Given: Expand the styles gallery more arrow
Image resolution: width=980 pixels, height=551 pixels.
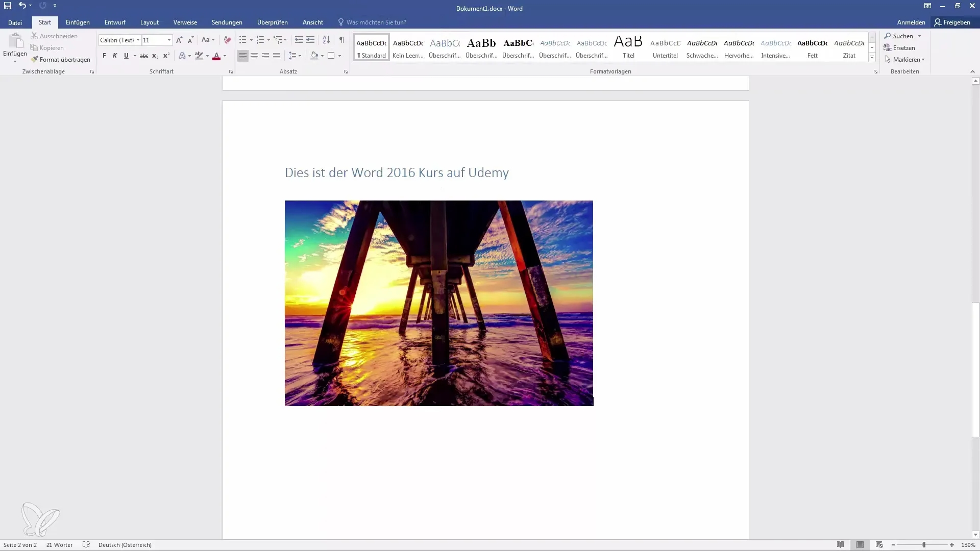Looking at the screenshot, I should [872, 58].
